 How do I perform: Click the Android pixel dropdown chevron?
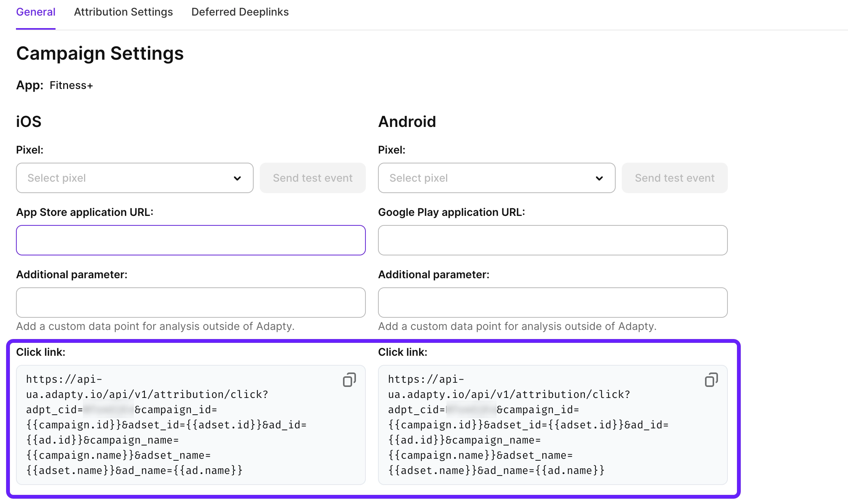(x=599, y=178)
